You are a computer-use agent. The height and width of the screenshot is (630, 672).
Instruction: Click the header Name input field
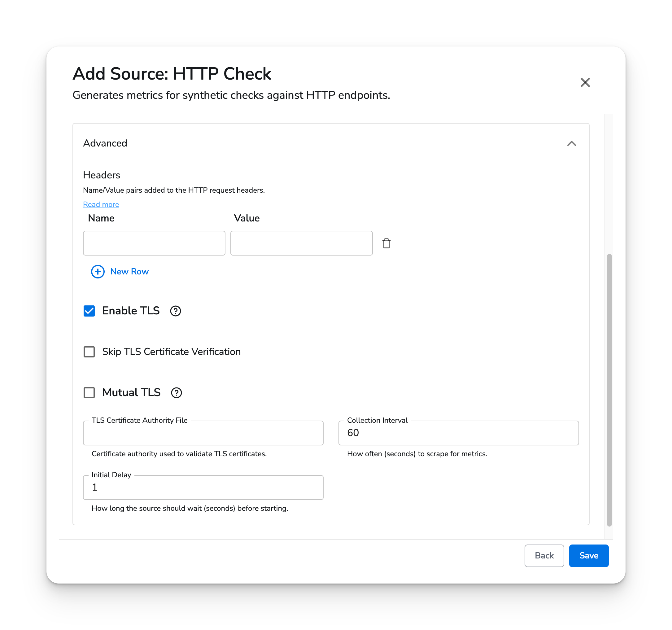[x=154, y=243]
